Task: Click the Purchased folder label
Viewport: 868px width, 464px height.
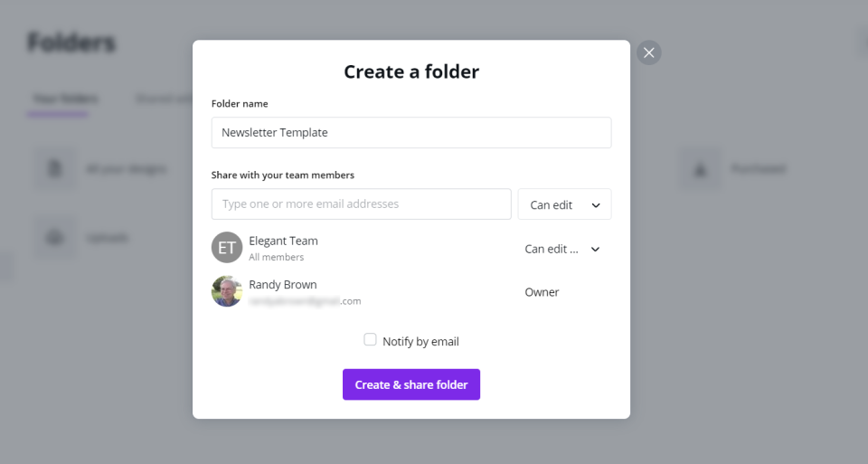Action: 758,169
